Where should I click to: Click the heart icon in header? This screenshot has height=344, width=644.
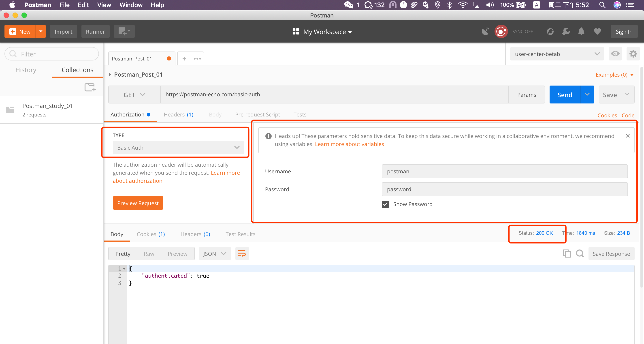click(597, 32)
